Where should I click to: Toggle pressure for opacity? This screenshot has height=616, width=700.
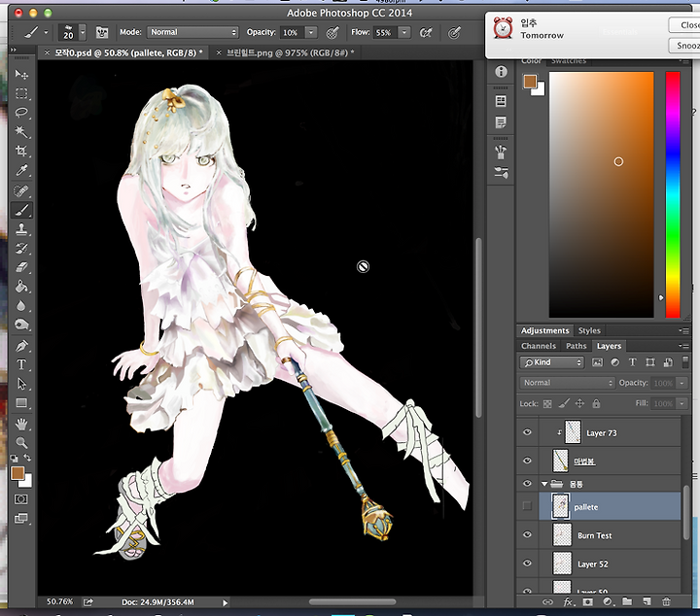click(x=332, y=32)
